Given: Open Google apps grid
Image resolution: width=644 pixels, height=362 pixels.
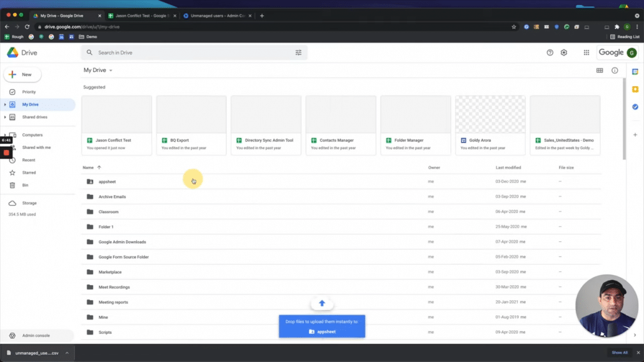Looking at the screenshot, I should (586, 53).
